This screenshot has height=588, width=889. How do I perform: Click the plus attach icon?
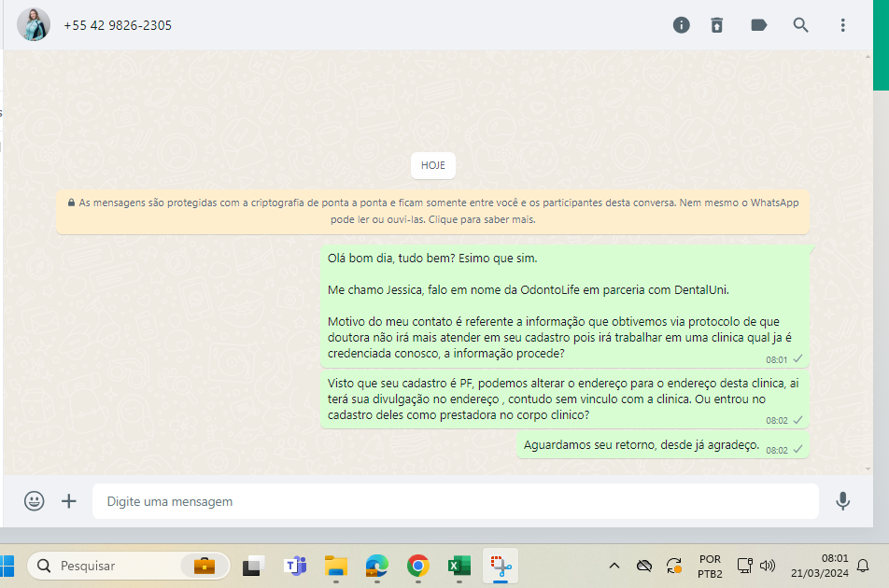click(68, 501)
